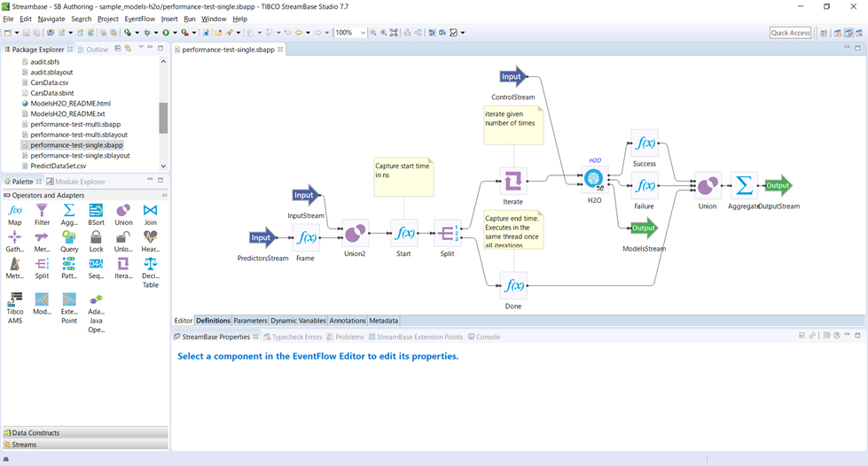Screen dimensions: 868x466
Task: Select the Map operator in the palette
Action: [x=15, y=214]
